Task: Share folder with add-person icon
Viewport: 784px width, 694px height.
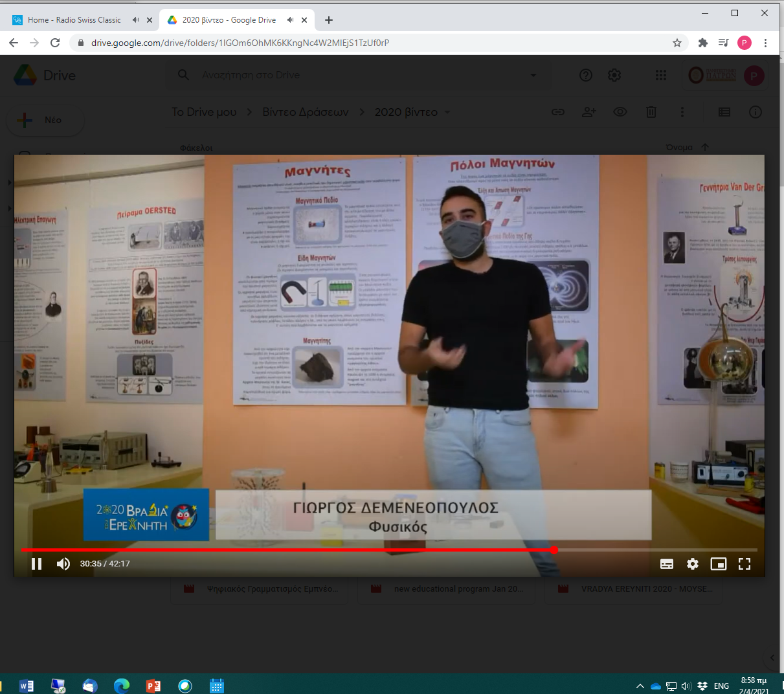Action: coord(589,112)
